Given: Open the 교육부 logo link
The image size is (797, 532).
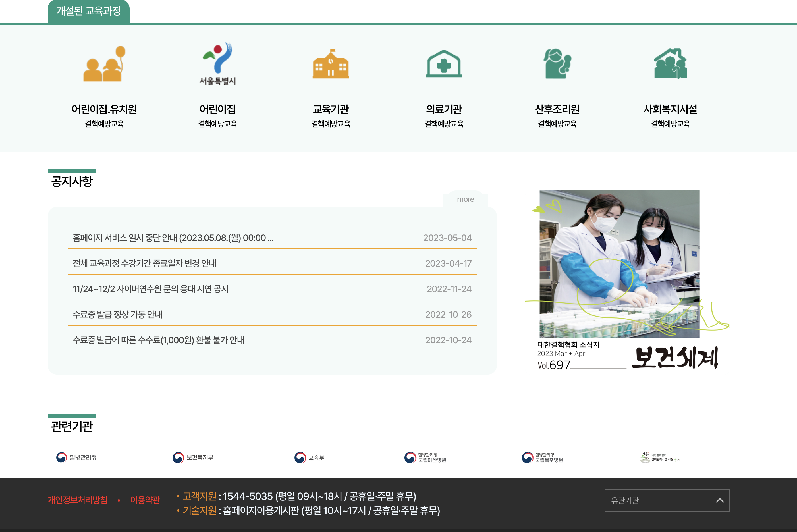Looking at the screenshot, I should (x=309, y=457).
